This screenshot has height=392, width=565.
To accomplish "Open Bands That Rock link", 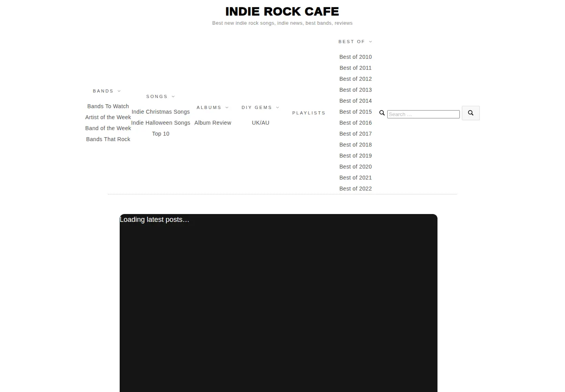I will (108, 139).
